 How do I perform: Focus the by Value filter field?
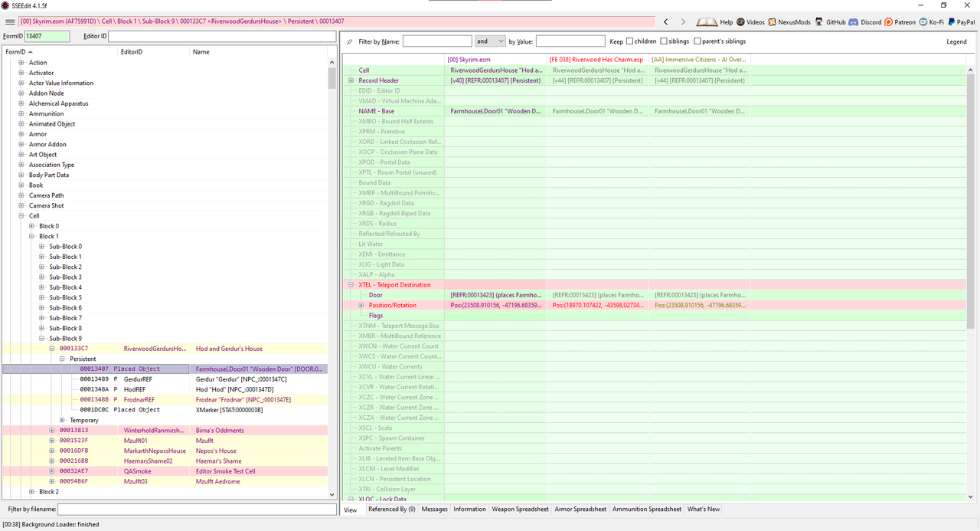pos(570,41)
